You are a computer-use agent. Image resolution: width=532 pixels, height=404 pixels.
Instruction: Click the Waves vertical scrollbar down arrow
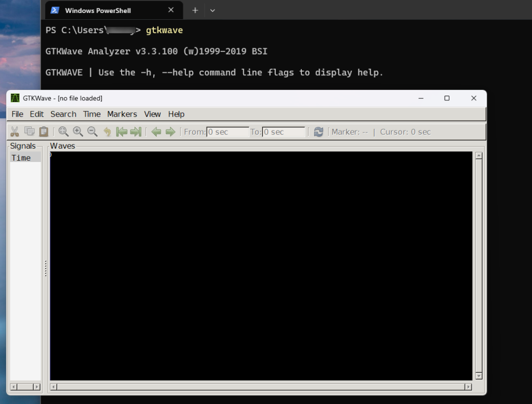(478, 376)
